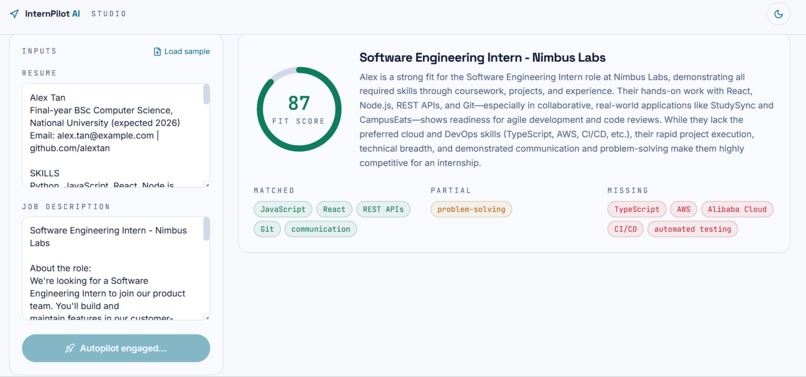The height and width of the screenshot is (377, 806).
Task: Click the Alibaba Cloud missing skill tag
Action: click(737, 209)
